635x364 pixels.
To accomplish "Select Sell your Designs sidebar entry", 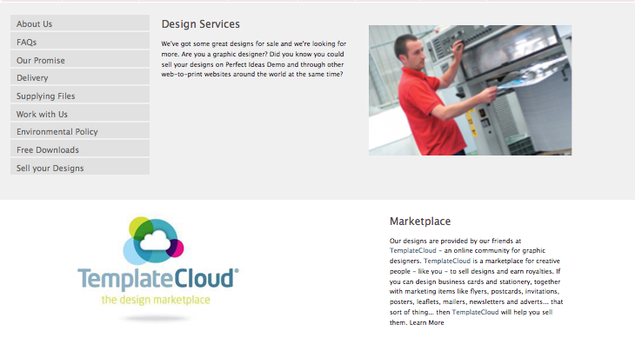I will click(x=80, y=167).
